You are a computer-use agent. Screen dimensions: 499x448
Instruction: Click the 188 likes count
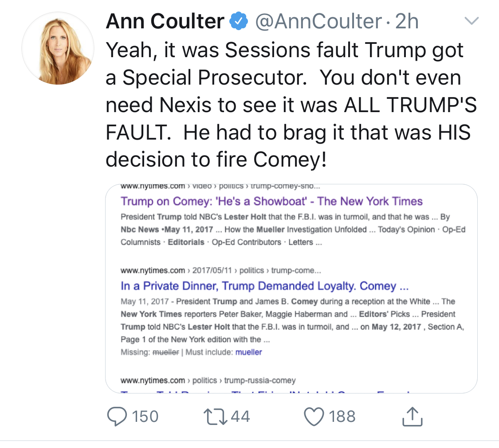click(x=342, y=417)
